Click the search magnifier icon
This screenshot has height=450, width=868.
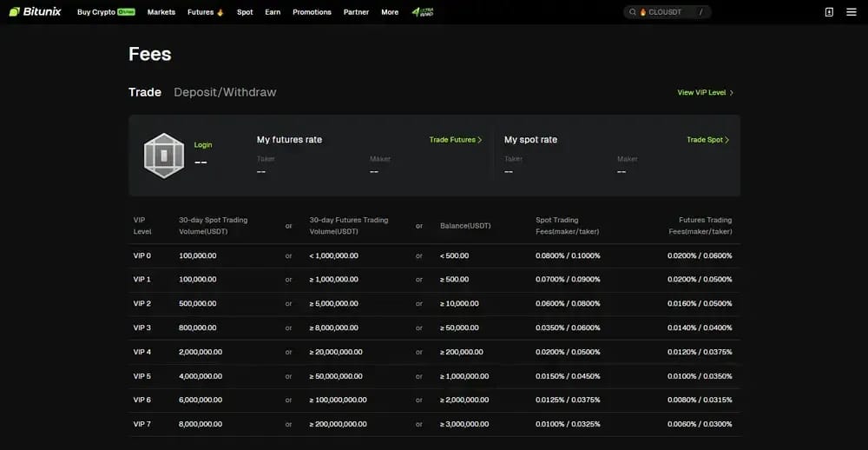point(633,11)
